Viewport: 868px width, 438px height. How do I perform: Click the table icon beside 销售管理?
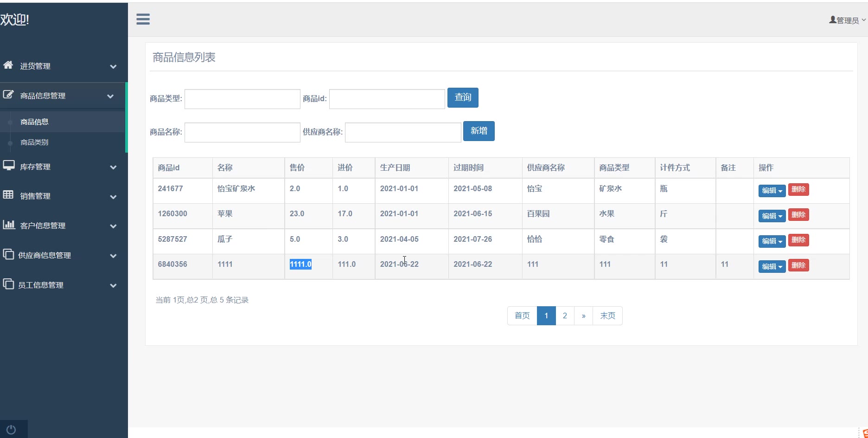pyautogui.click(x=8, y=195)
